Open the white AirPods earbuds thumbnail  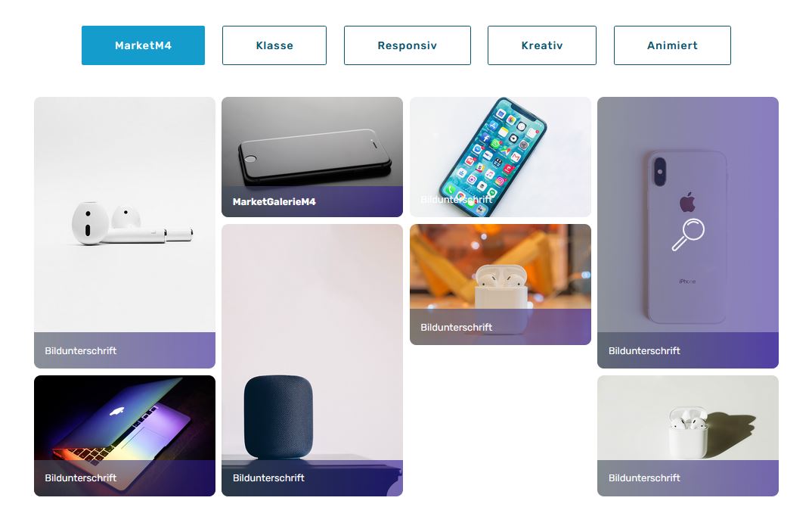pos(125,215)
